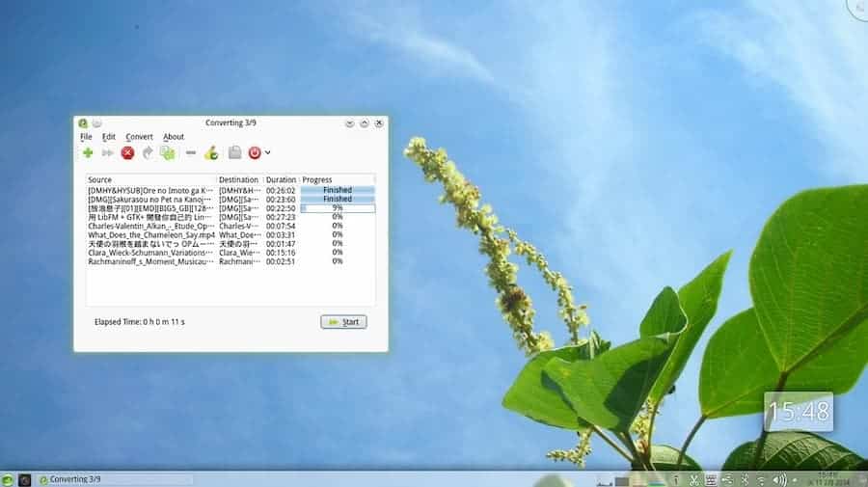Select the What_Does_the_Chameleon_Say.mp4 row
Image resolution: width=868 pixels, height=487 pixels.
coord(150,234)
